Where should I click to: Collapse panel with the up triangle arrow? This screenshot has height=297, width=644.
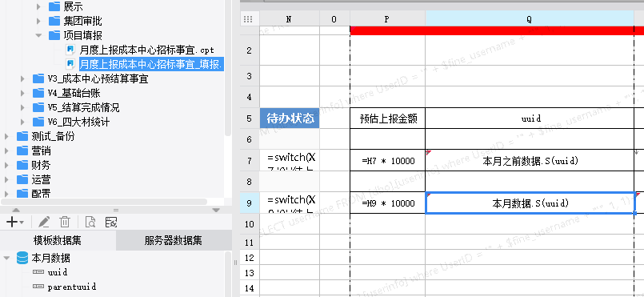point(16,210)
